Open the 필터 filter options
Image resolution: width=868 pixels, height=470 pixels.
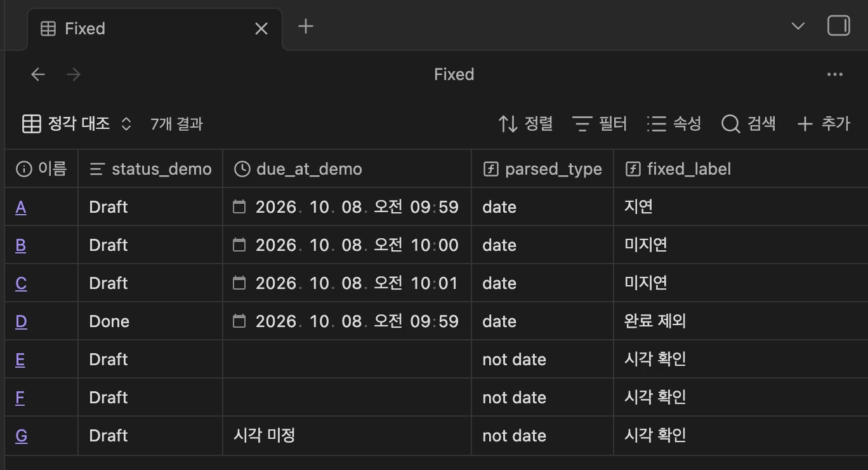pyautogui.click(x=600, y=123)
